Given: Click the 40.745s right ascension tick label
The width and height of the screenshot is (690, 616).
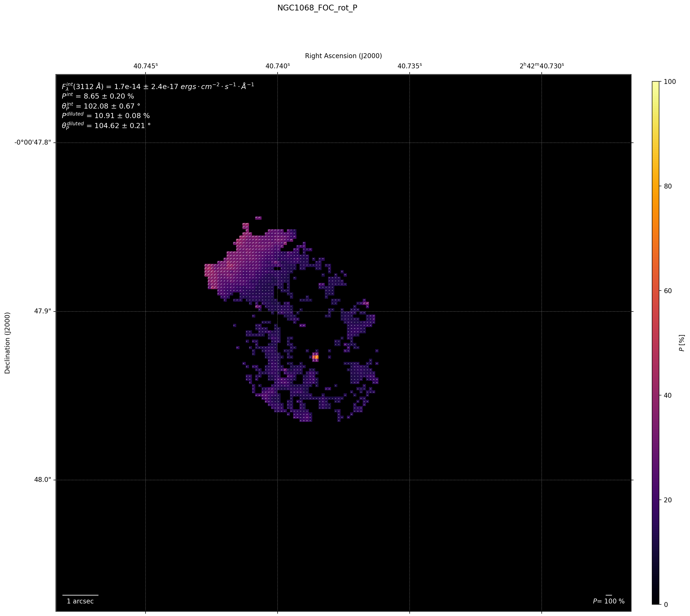Looking at the screenshot, I should pos(146,66).
